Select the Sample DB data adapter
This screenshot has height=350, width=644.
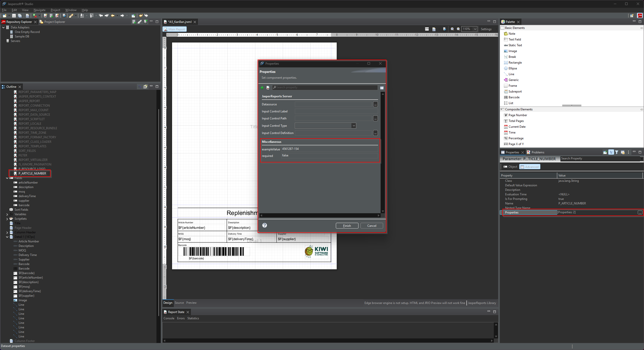[x=22, y=36]
